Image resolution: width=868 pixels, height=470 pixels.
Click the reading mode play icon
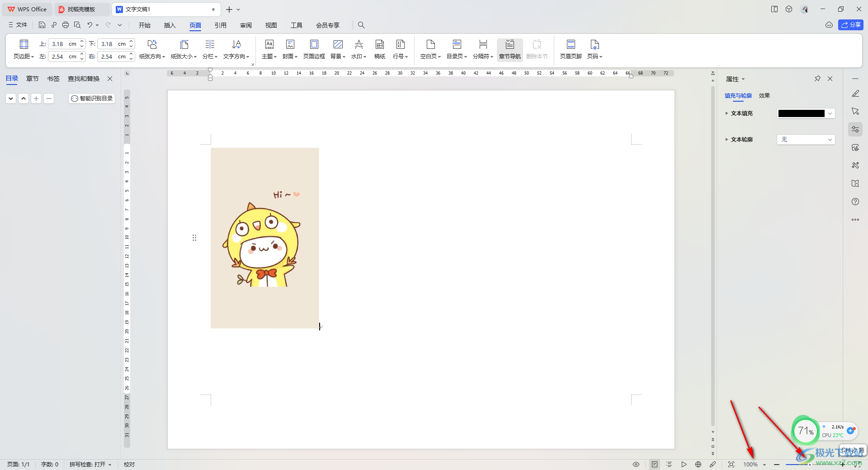pos(684,464)
